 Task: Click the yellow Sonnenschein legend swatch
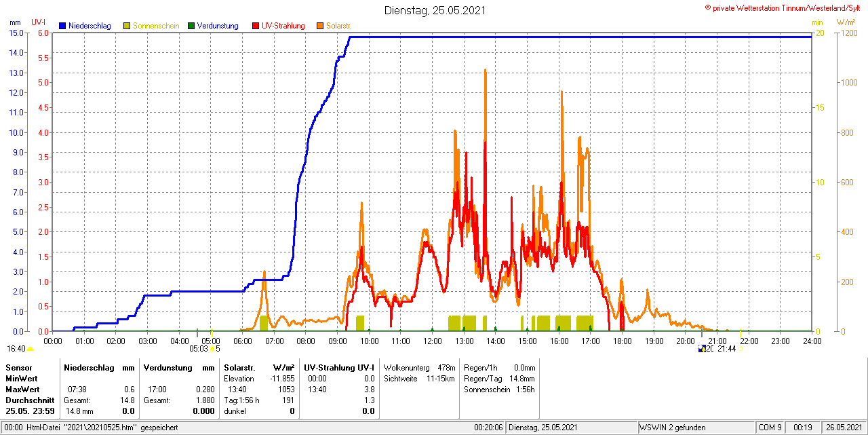point(127,26)
